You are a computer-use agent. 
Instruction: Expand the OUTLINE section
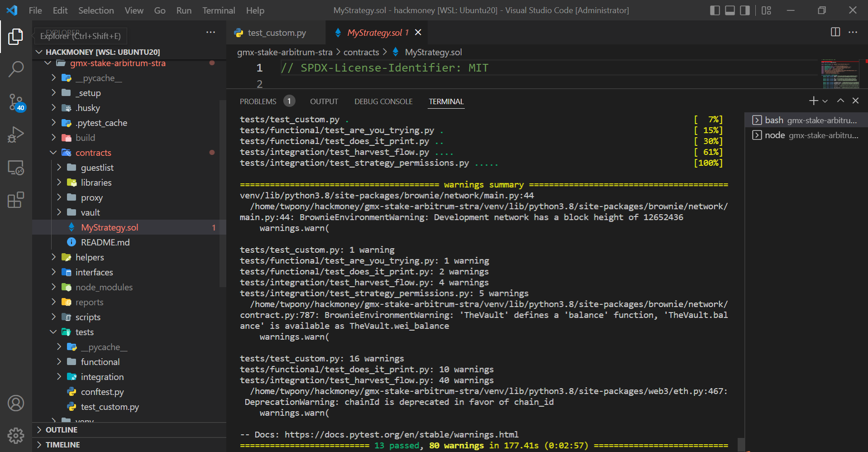pyautogui.click(x=129, y=430)
